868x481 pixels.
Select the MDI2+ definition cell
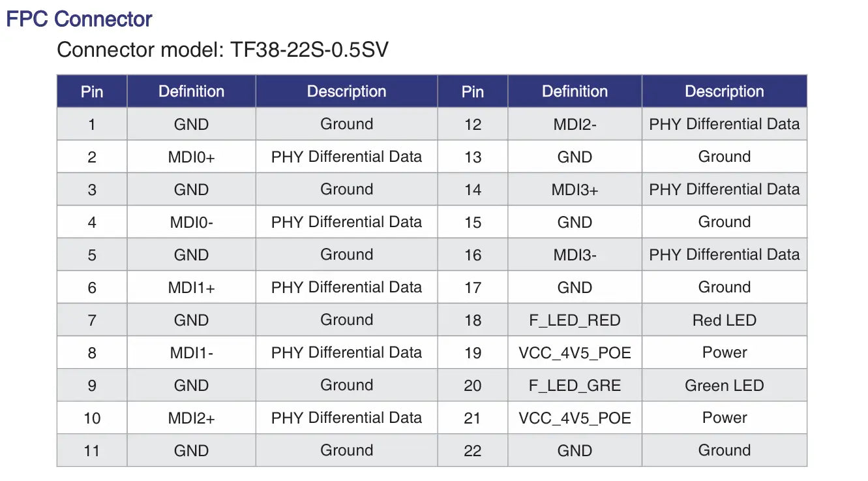click(191, 418)
